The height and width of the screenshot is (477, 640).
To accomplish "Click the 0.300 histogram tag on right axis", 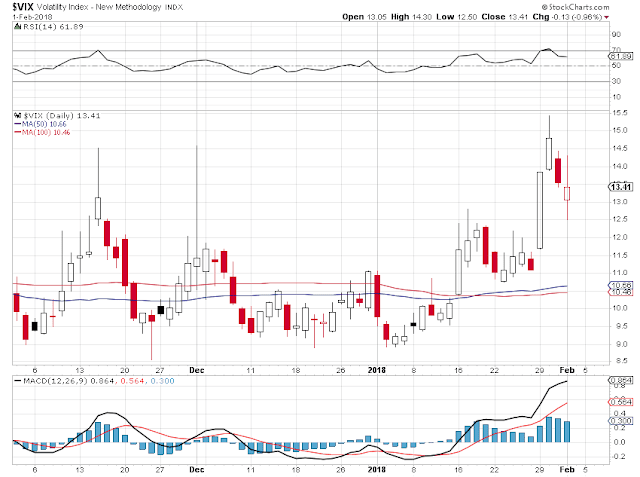I will click(621, 421).
